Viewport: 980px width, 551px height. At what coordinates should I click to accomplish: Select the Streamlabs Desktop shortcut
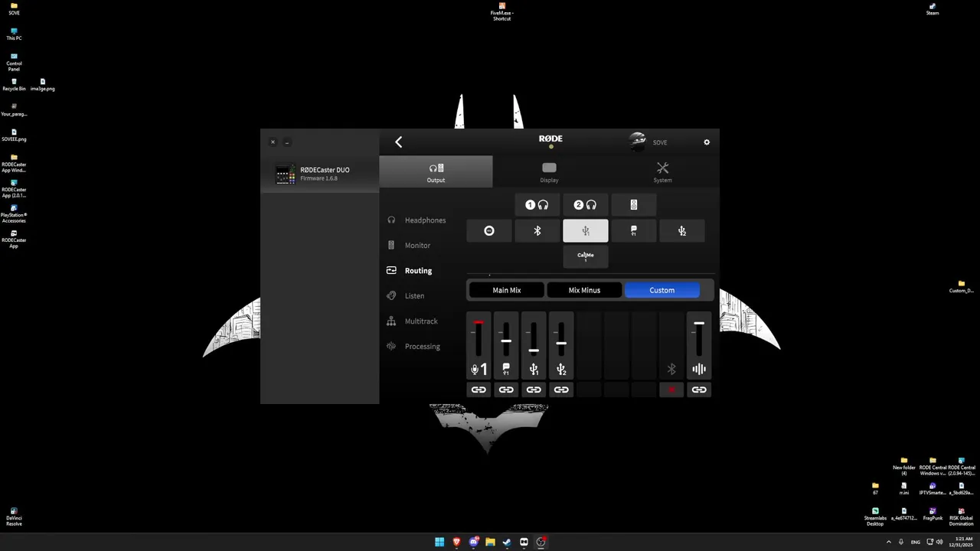(875, 517)
